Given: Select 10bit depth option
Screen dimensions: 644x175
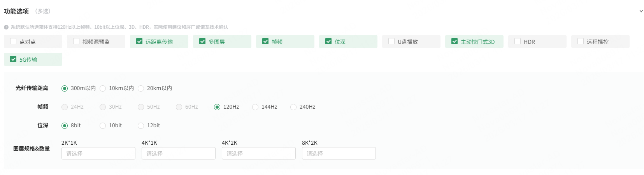Looking at the screenshot, I should pos(103,126).
